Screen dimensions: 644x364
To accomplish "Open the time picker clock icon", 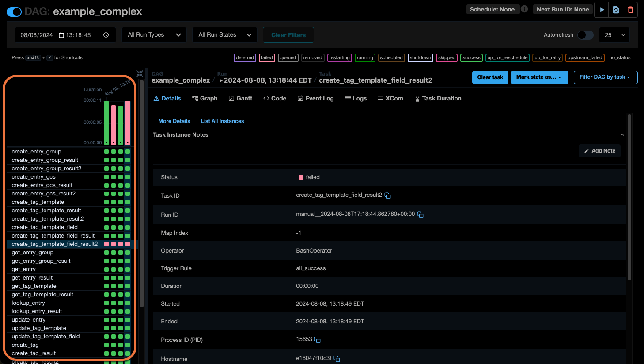I will point(106,34).
